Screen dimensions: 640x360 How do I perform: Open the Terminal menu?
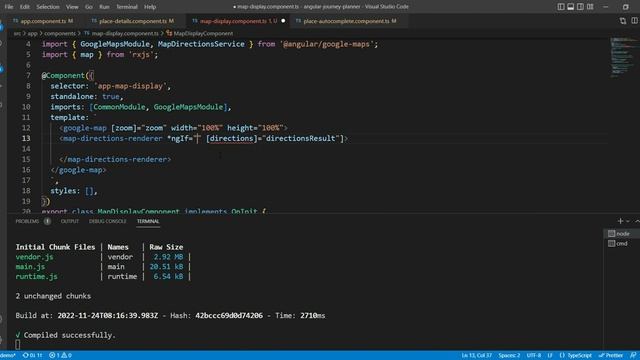click(127, 7)
